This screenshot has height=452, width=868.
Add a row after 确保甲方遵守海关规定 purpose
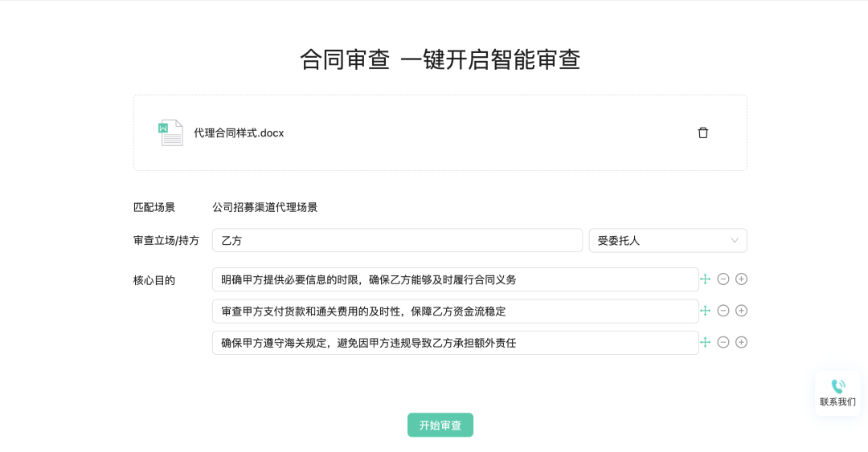coord(741,343)
